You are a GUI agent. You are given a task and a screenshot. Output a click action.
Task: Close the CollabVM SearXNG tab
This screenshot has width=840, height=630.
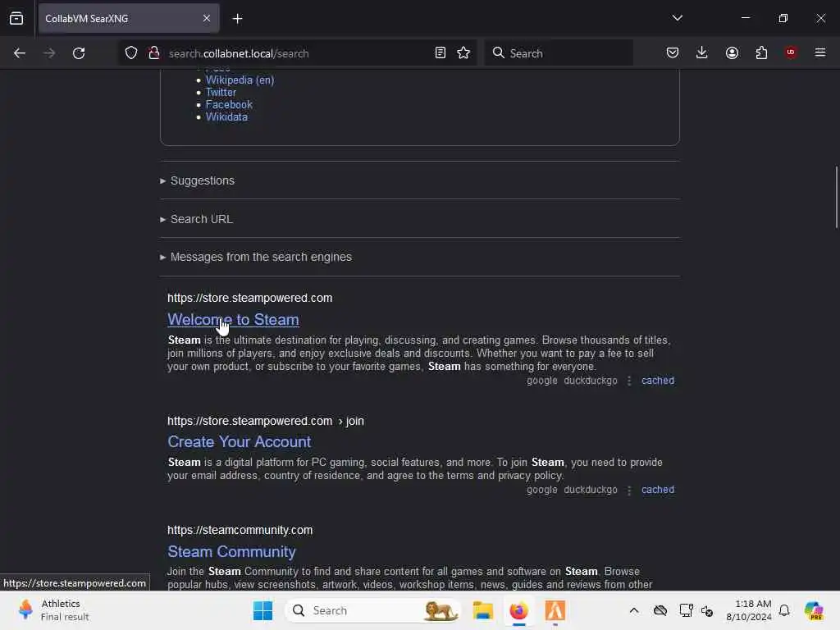pyautogui.click(x=206, y=18)
